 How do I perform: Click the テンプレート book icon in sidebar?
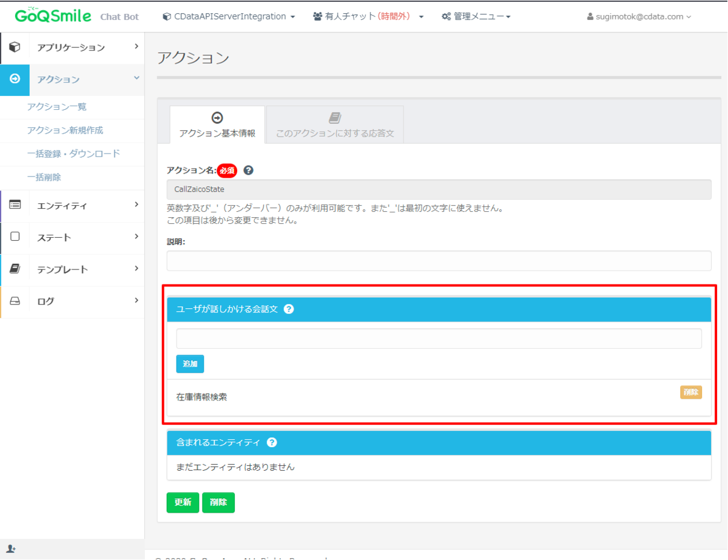click(15, 269)
